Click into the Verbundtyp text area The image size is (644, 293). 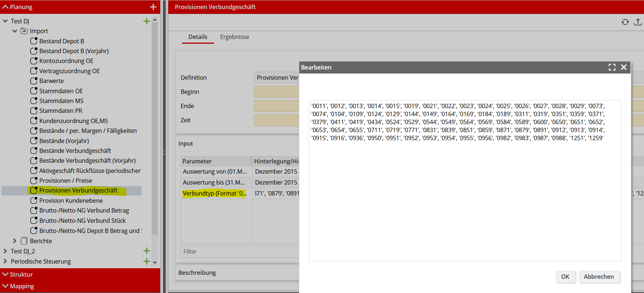pyautogui.click(x=465, y=181)
